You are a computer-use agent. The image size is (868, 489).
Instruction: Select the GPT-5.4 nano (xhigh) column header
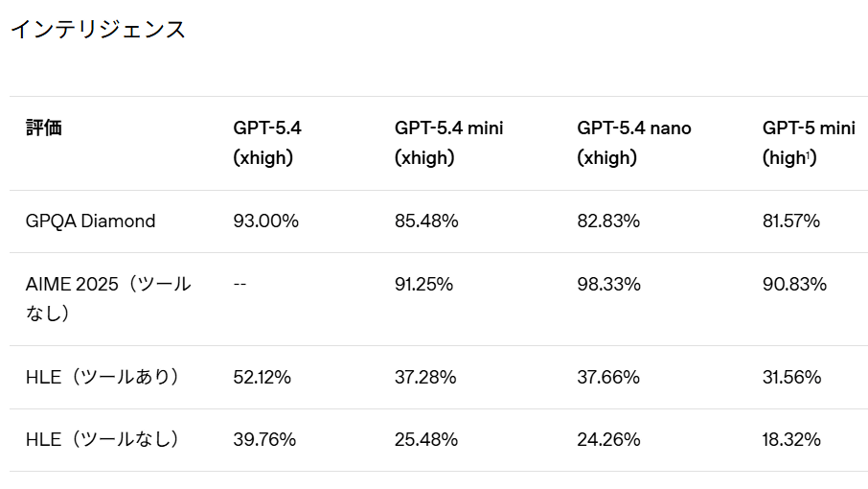pos(633,143)
